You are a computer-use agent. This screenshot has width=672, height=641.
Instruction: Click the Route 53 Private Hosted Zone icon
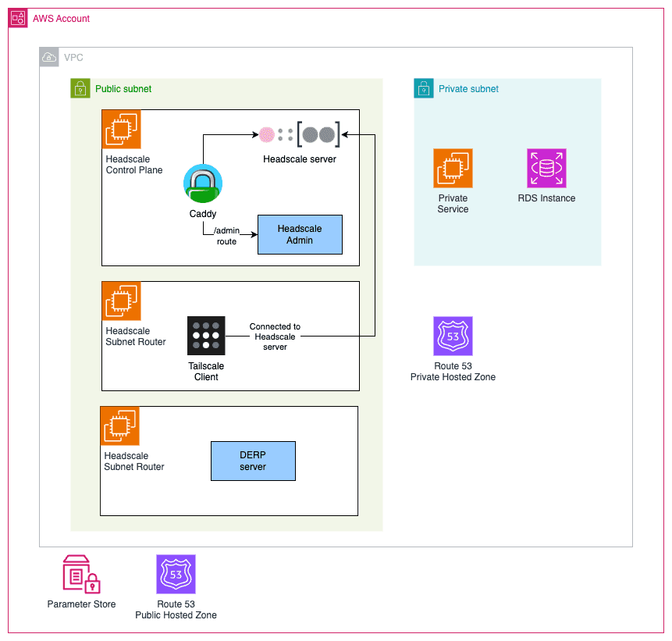[453, 337]
